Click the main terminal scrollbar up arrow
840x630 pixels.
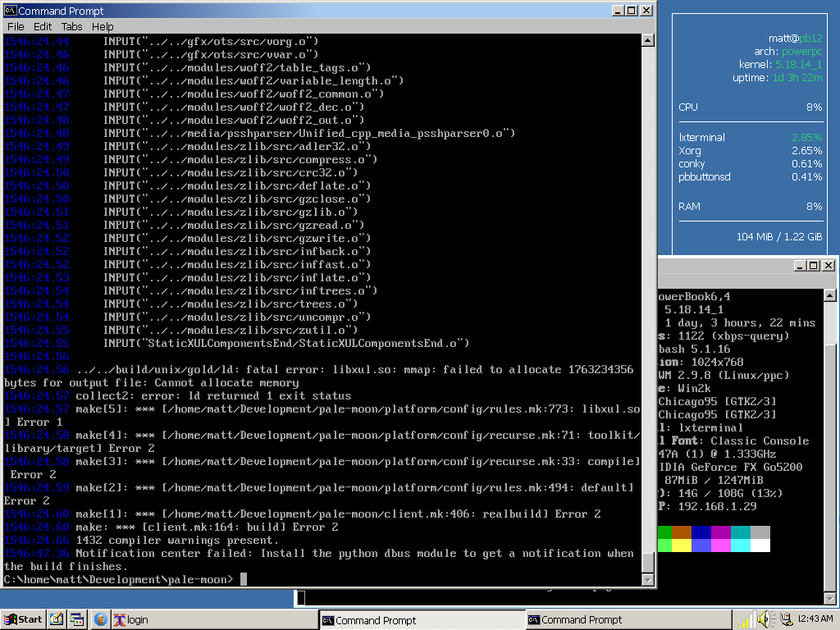pyautogui.click(x=648, y=40)
